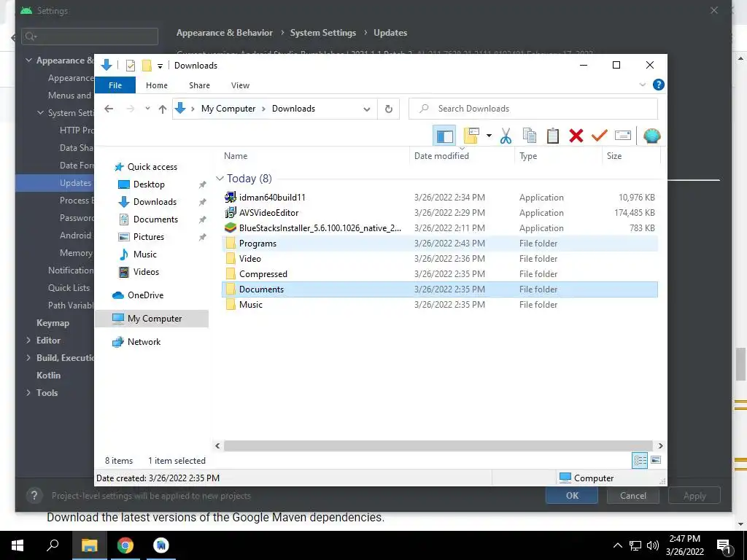The image size is (747, 560).
Task: Open Downloads in navigation pane
Action: point(147,202)
